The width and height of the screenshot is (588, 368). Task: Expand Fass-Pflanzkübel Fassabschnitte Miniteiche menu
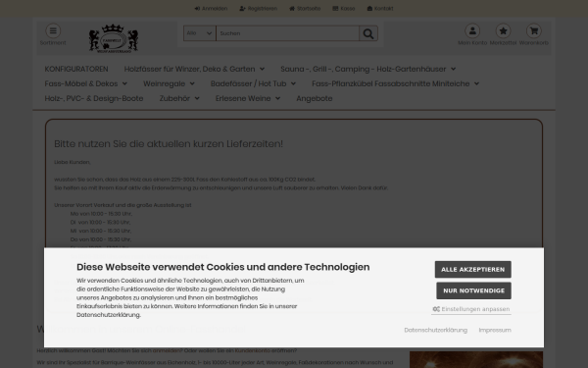pyautogui.click(x=395, y=83)
